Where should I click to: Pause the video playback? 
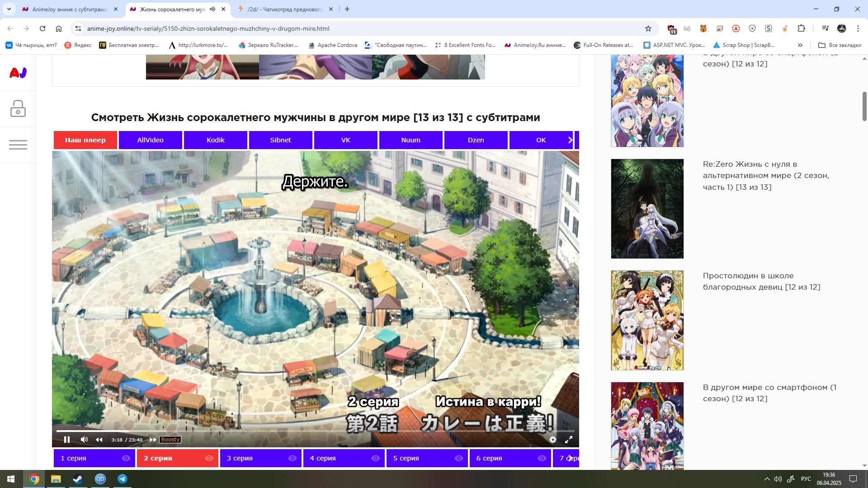(x=67, y=440)
